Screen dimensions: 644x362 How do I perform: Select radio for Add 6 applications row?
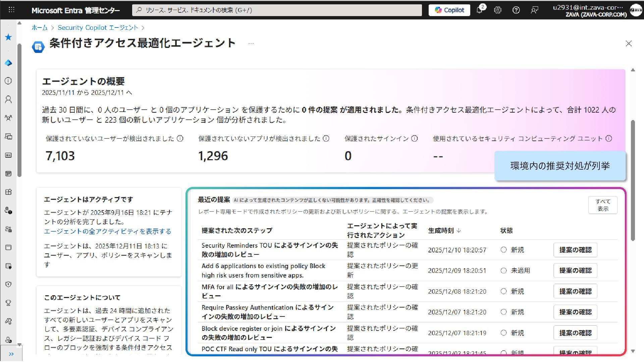503,270
